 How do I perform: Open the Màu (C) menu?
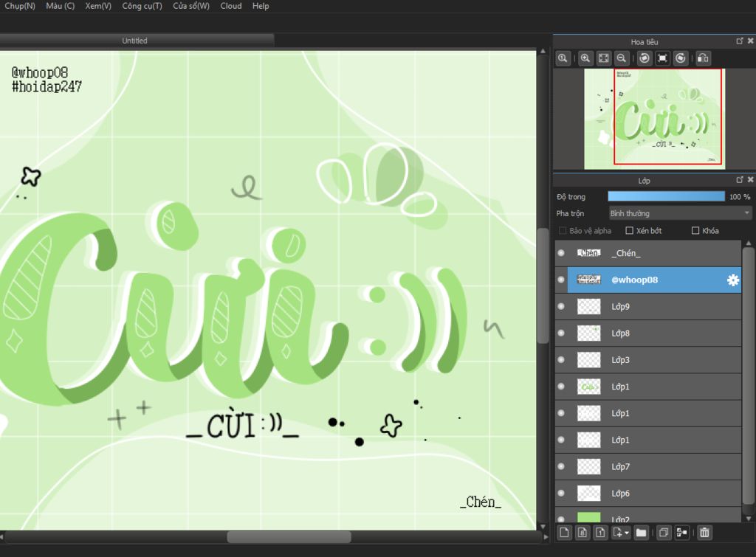pyautogui.click(x=61, y=6)
